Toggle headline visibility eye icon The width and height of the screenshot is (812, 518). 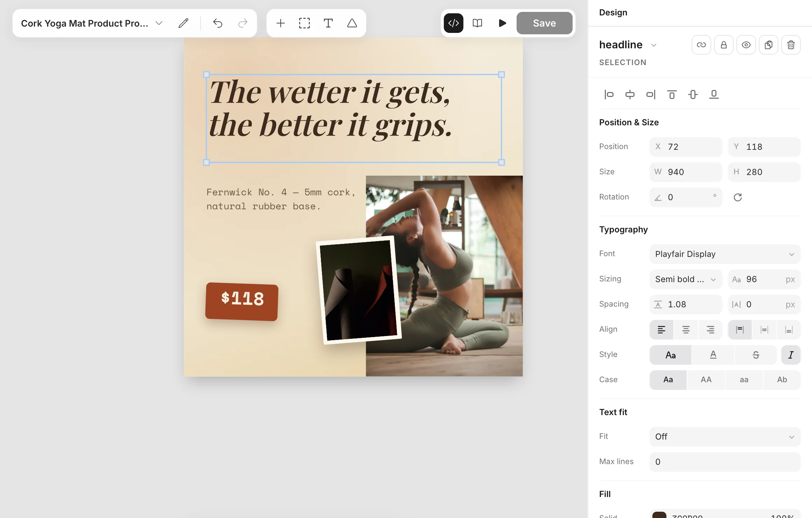(746, 45)
